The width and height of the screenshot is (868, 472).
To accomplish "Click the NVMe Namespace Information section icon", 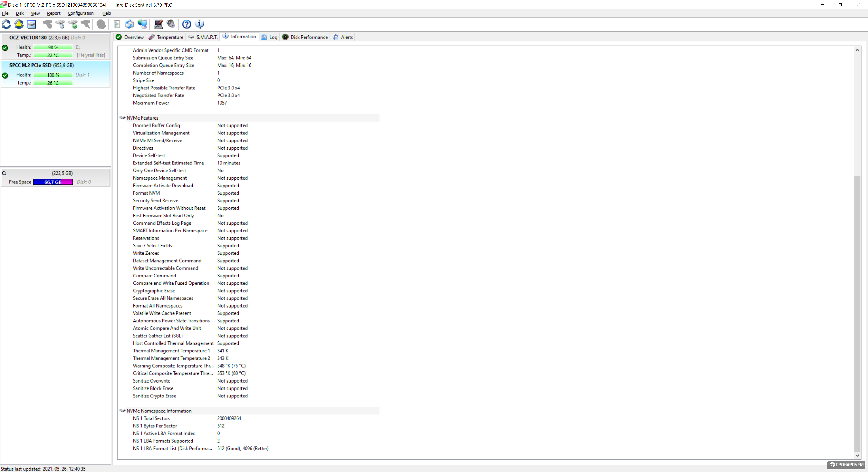I will [x=123, y=411].
